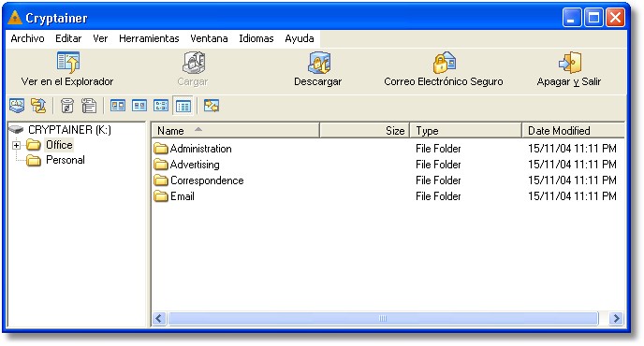Image resolution: width=644 pixels, height=346 pixels.
Task: Click the Email folder icon
Action: tap(161, 196)
